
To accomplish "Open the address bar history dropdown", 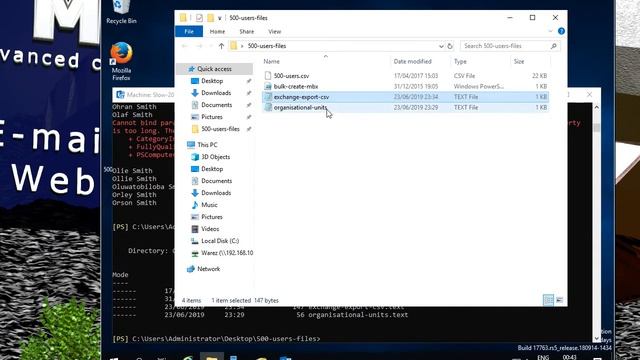I will [x=441, y=46].
